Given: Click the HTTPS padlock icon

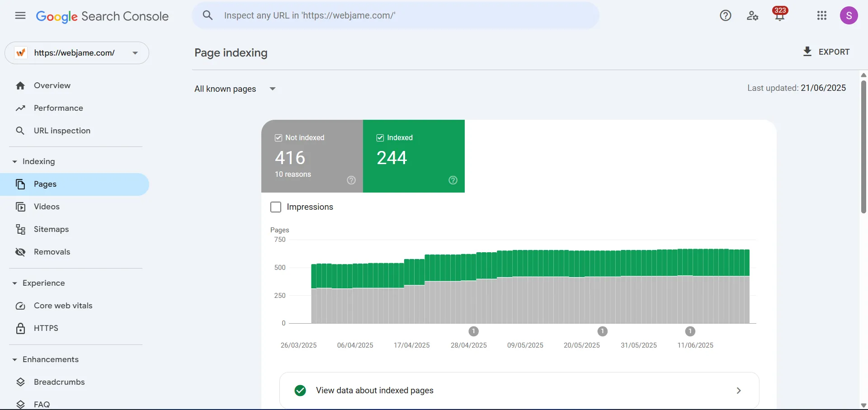Looking at the screenshot, I should click(20, 328).
